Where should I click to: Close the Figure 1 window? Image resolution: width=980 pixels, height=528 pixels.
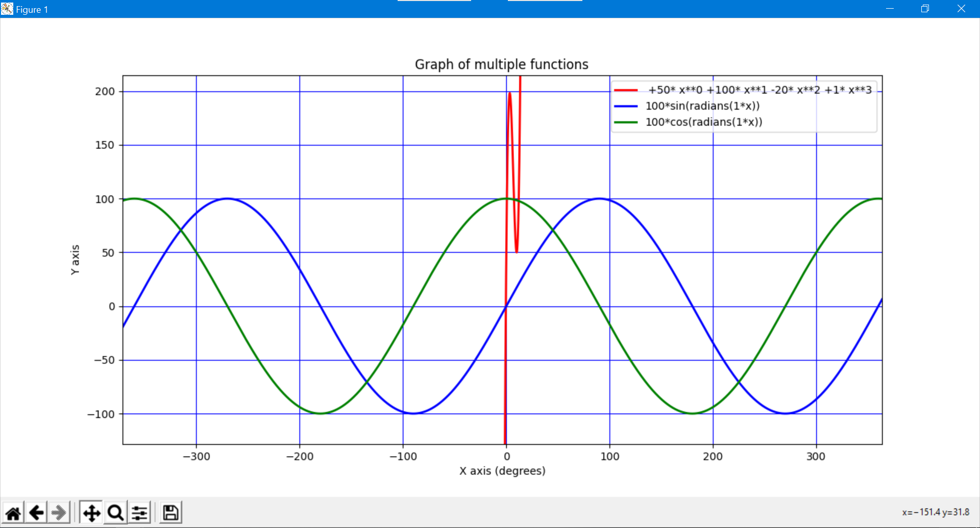(961, 9)
